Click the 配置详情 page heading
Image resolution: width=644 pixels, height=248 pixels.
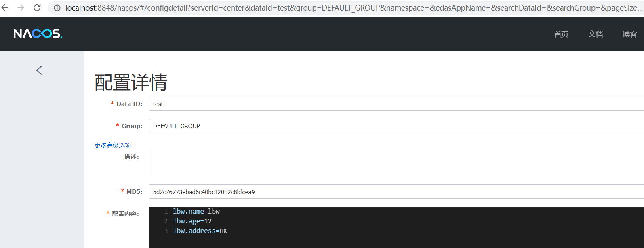[x=131, y=82]
